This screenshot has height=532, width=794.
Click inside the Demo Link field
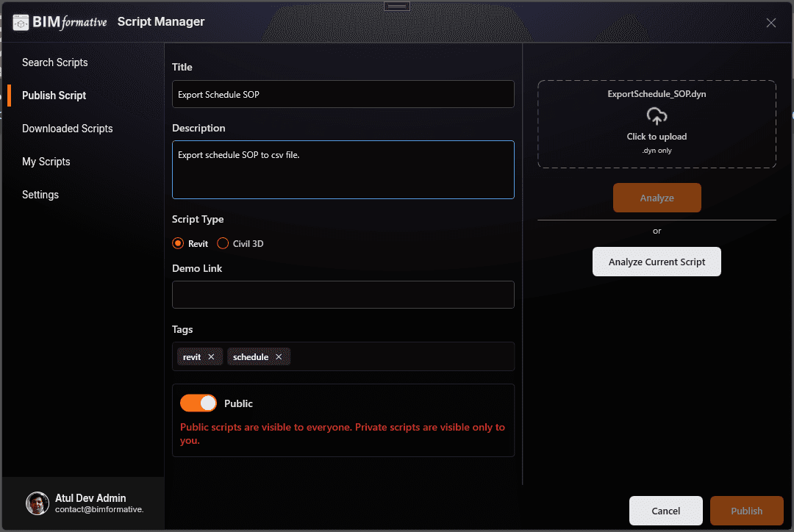(343, 294)
